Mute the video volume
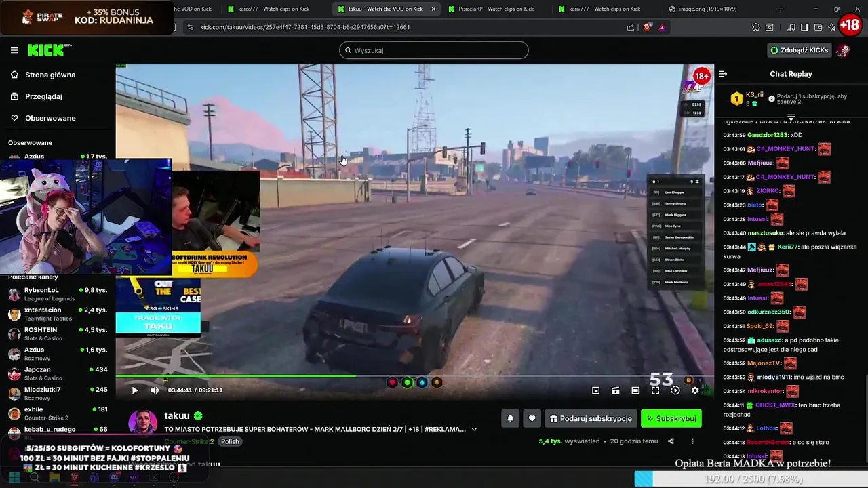 click(155, 390)
